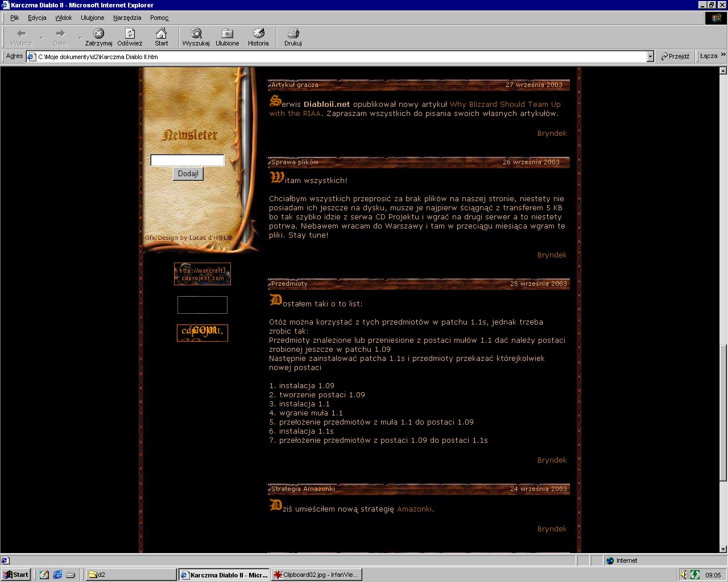This screenshot has height=582, width=728.
Task: Click the page scrollbar down arrow
Action: click(723, 549)
